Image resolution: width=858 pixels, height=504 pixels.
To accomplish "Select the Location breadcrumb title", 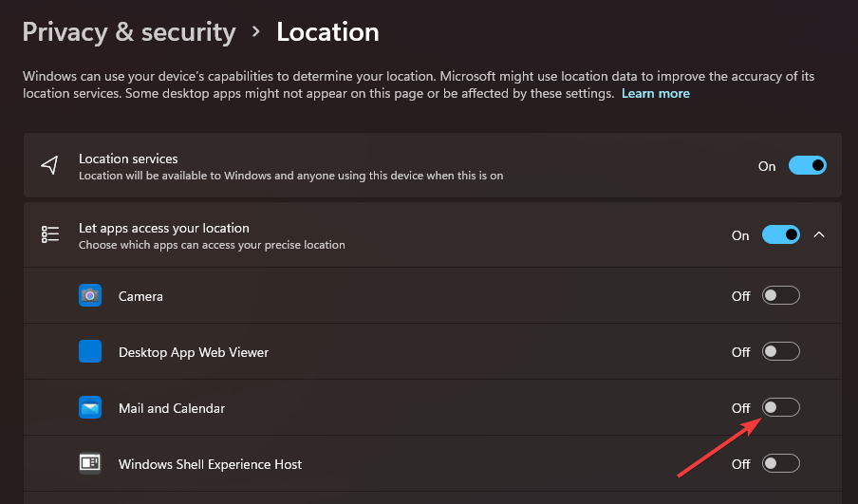I will (x=327, y=32).
